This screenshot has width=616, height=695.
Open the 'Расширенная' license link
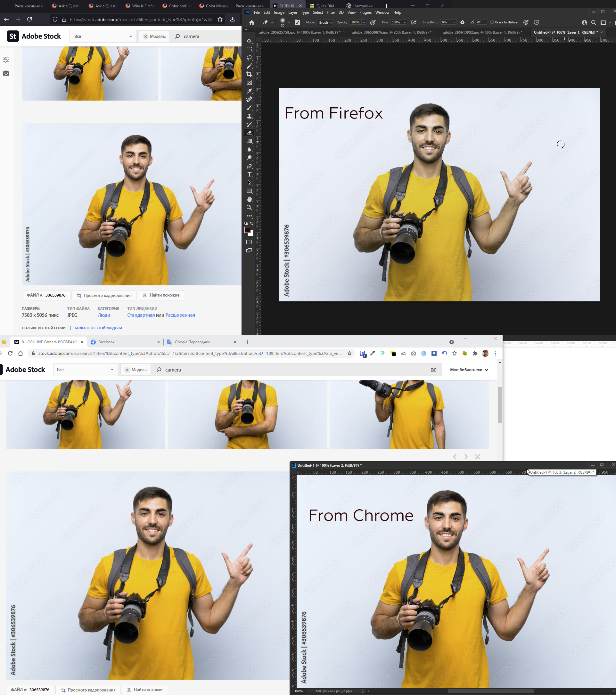180,315
